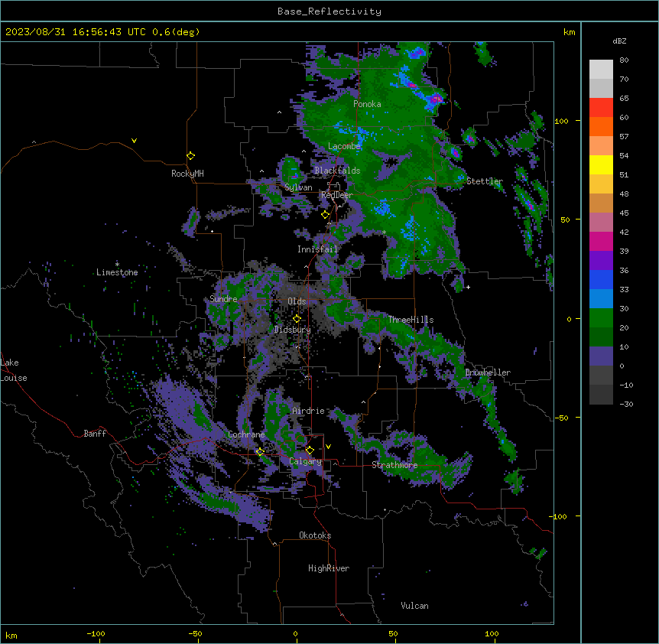Click the HighRiver town label
Viewport: 659px width, 644px height.
pos(329,568)
